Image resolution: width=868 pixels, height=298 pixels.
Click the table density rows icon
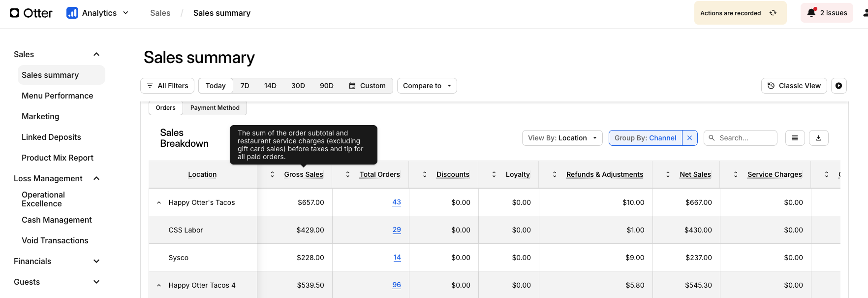pyautogui.click(x=795, y=138)
